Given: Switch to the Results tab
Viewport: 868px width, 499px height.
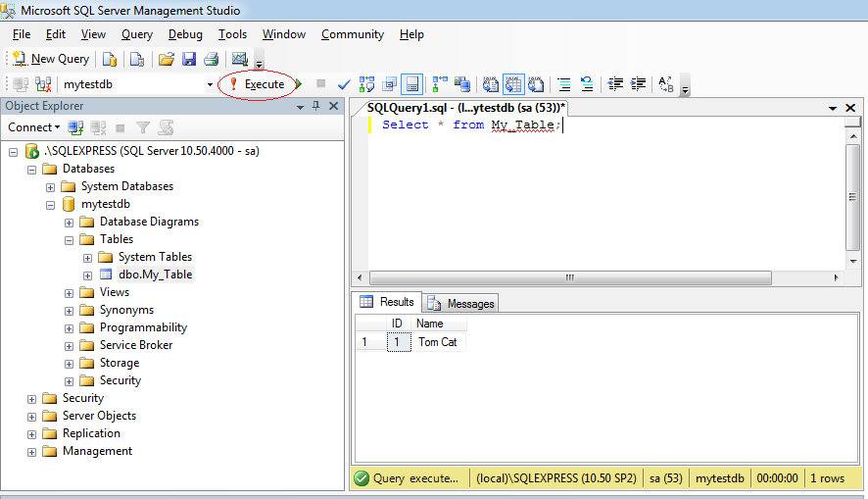Looking at the screenshot, I should (x=387, y=302).
